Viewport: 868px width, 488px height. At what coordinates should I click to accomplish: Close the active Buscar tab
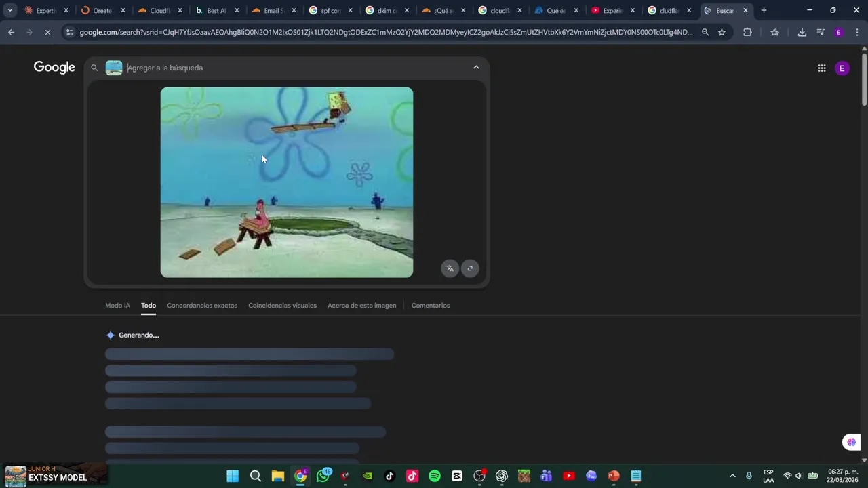[745, 10]
